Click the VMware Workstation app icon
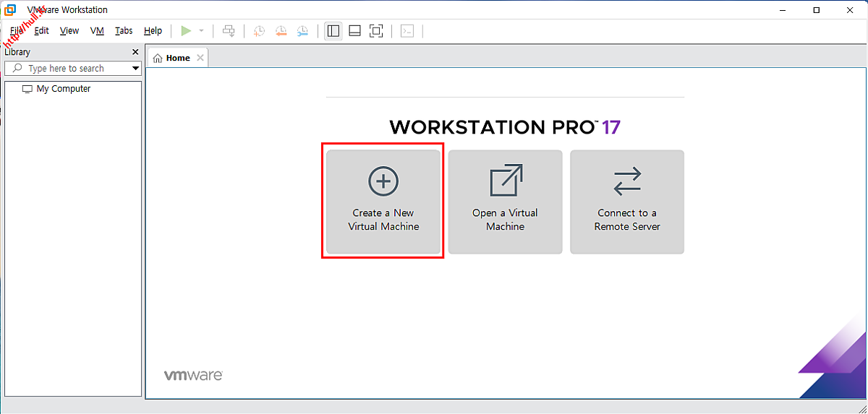Screen dimensions: 868x414 pyautogui.click(x=10, y=10)
